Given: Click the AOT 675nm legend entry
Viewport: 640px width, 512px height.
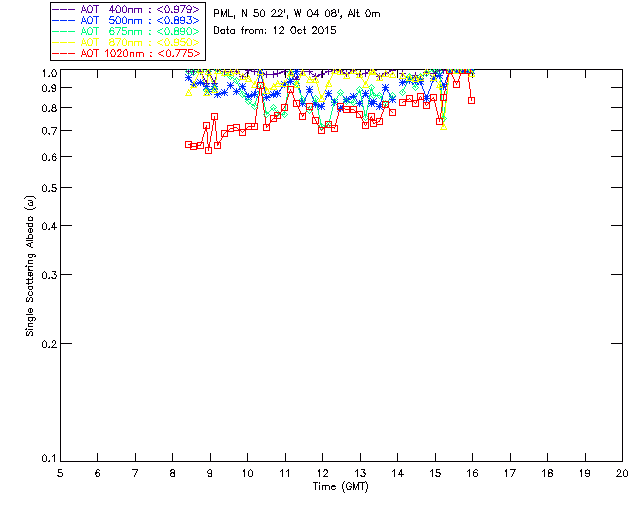Looking at the screenshot, I should tap(127, 31).
